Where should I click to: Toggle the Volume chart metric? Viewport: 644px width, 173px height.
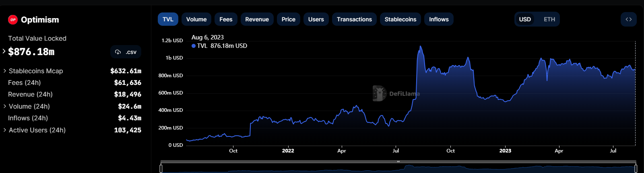[x=196, y=19]
